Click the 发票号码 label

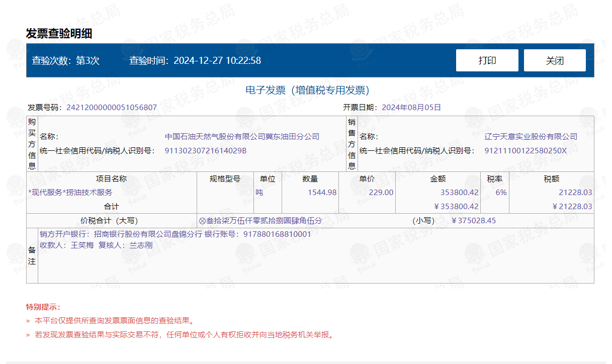pos(45,107)
